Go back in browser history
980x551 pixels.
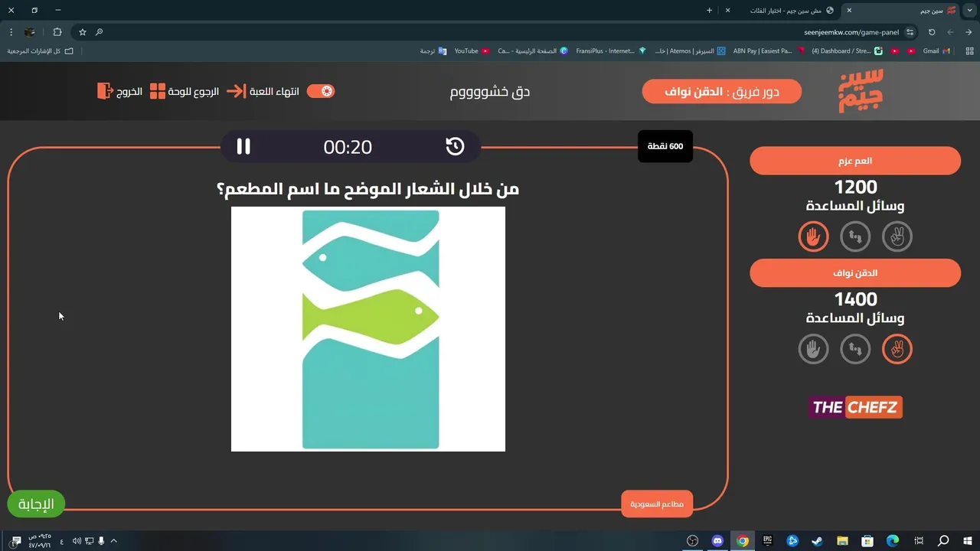coord(969,32)
